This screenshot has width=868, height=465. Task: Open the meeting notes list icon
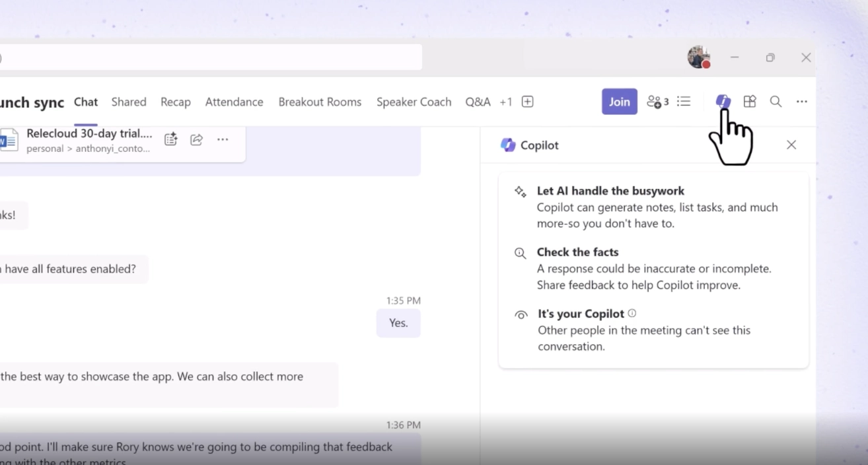684,101
